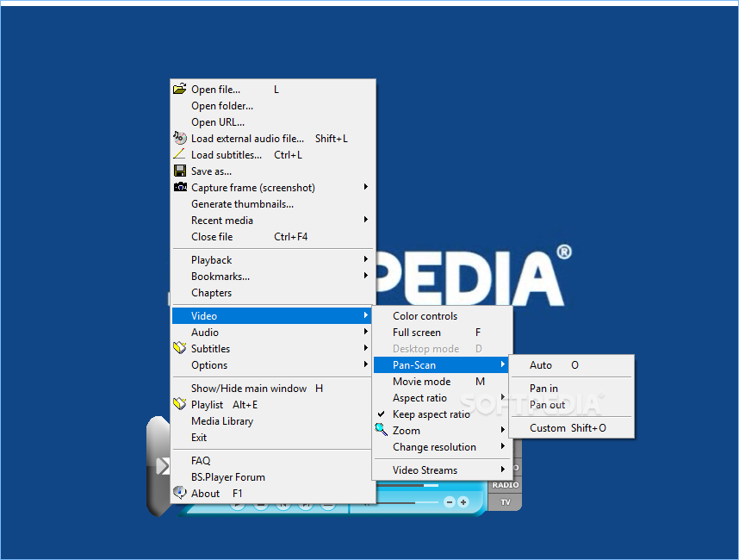Viewport: 739px width, 560px height.
Task: Expand Capture frame (screenshot) submenu
Action: click(x=366, y=187)
